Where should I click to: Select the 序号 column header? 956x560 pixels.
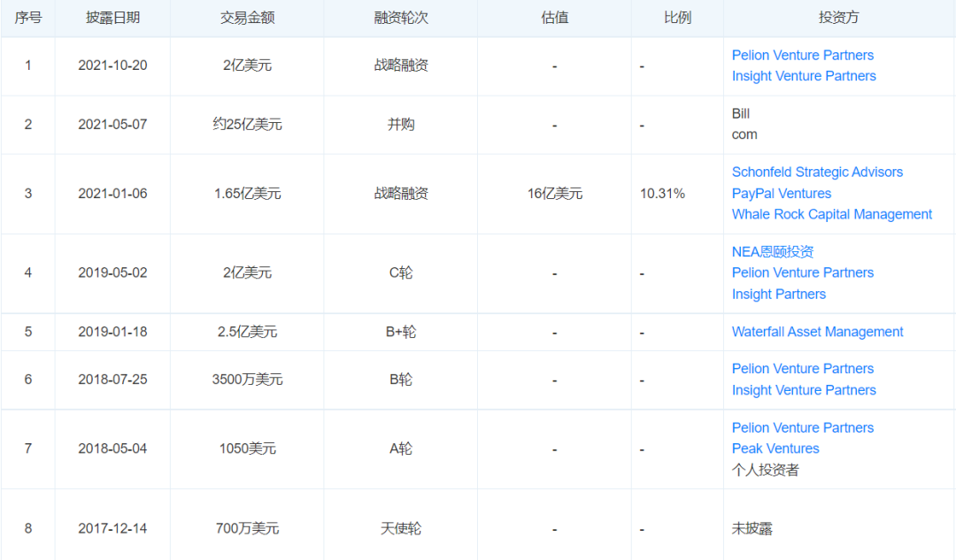28,18
